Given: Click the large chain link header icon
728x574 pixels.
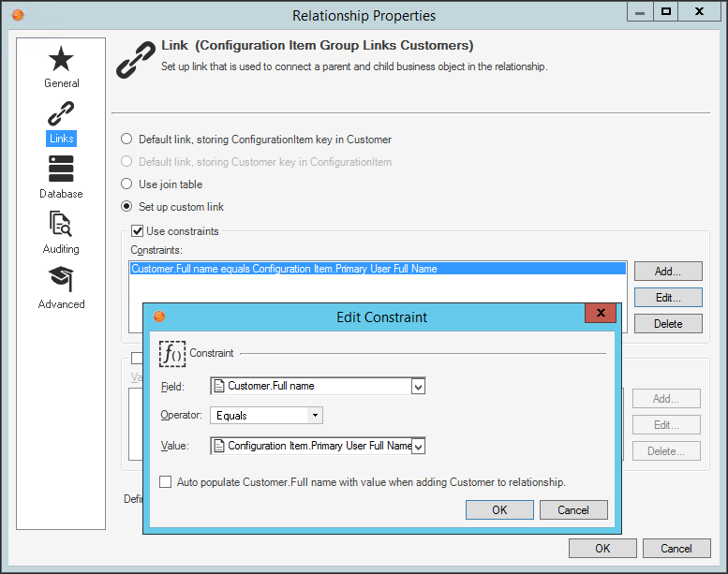Looking at the screenshot, I should tap(136, 60).
